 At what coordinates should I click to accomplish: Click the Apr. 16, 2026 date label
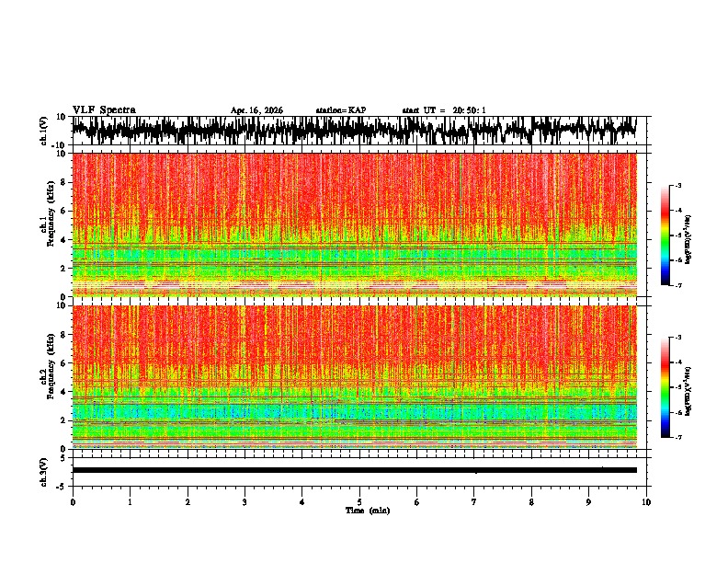[256, 110]
